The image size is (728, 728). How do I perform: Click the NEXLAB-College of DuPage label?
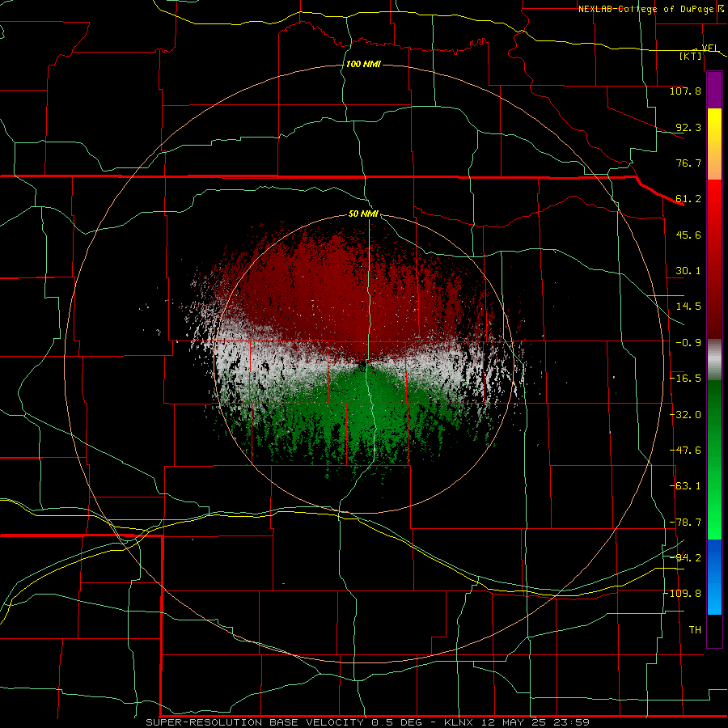[x=645, y=9]
